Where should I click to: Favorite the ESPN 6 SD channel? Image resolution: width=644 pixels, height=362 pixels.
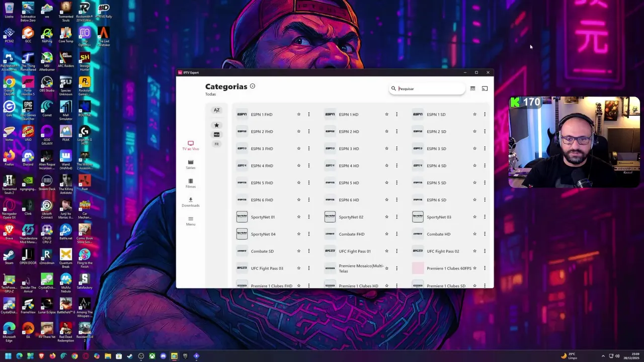pos(474,200)
